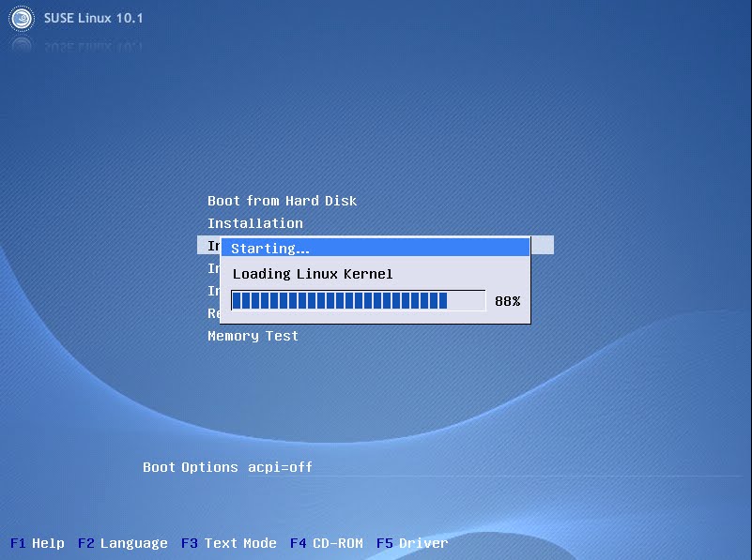
Task: Open F2 Language selection
Action: 123,543
